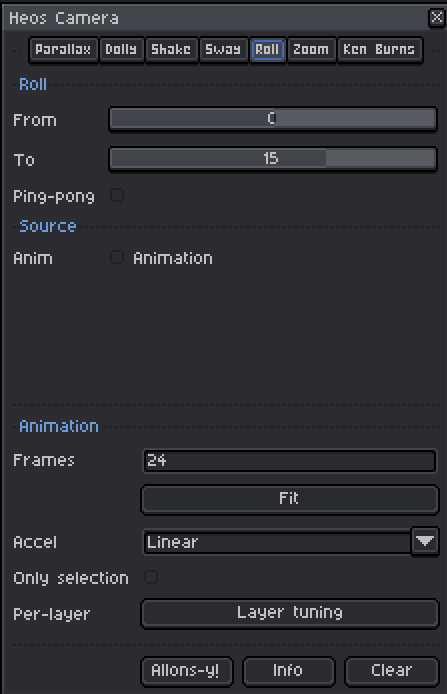
Task: Click the Clear button
Action: (x=392, y=671)
